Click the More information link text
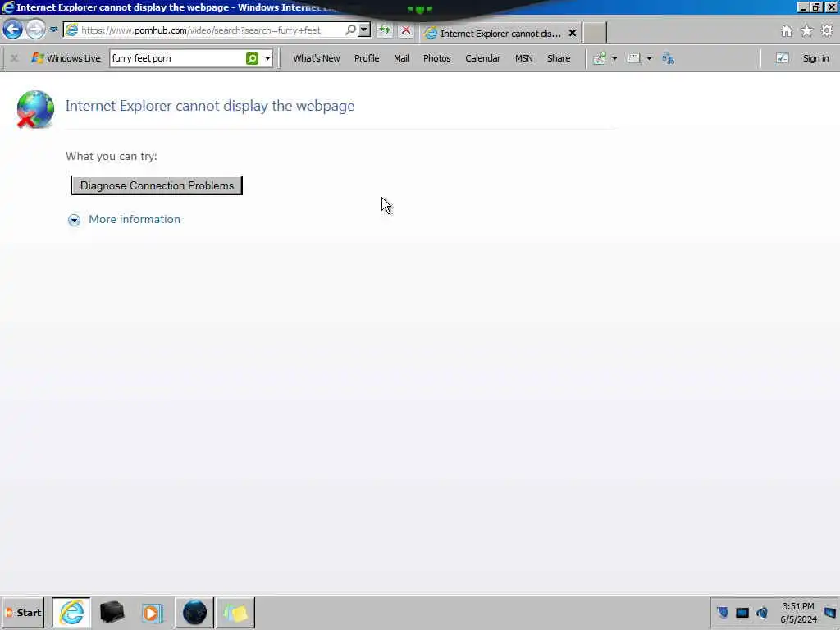840x630 pixels. (135, 219)
